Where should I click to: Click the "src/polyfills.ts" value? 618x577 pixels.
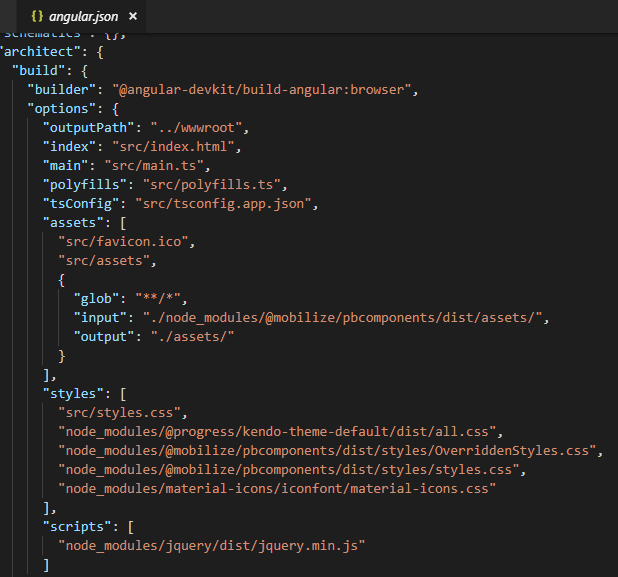point(212,184)
